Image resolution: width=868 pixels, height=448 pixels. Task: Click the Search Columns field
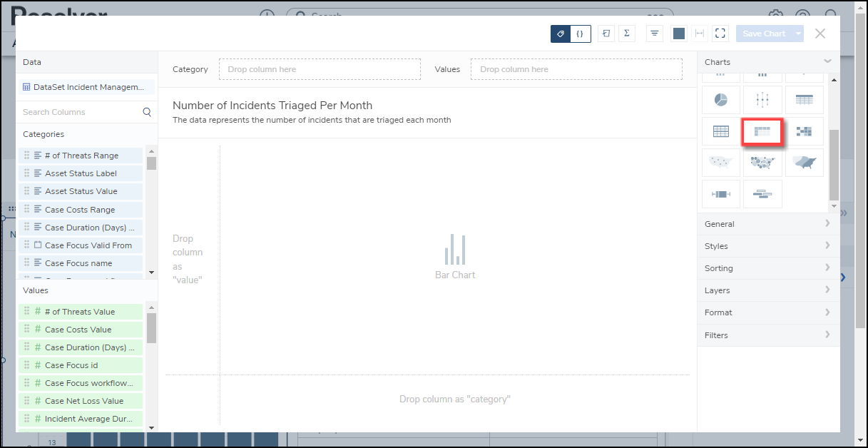point(80,112)
